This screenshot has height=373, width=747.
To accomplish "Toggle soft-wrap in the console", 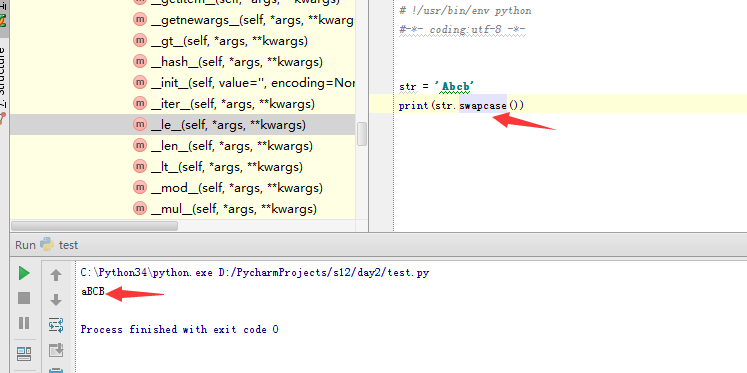I will tap(56, 325).
